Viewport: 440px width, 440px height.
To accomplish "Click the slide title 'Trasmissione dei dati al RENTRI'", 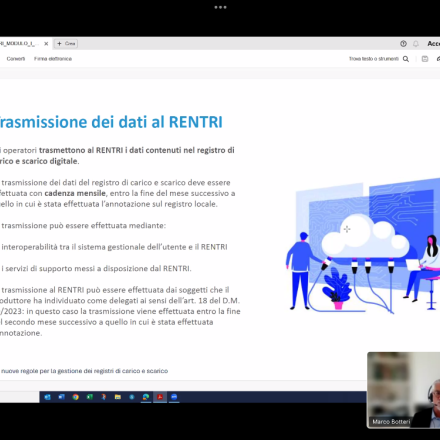I will [111, 122].
